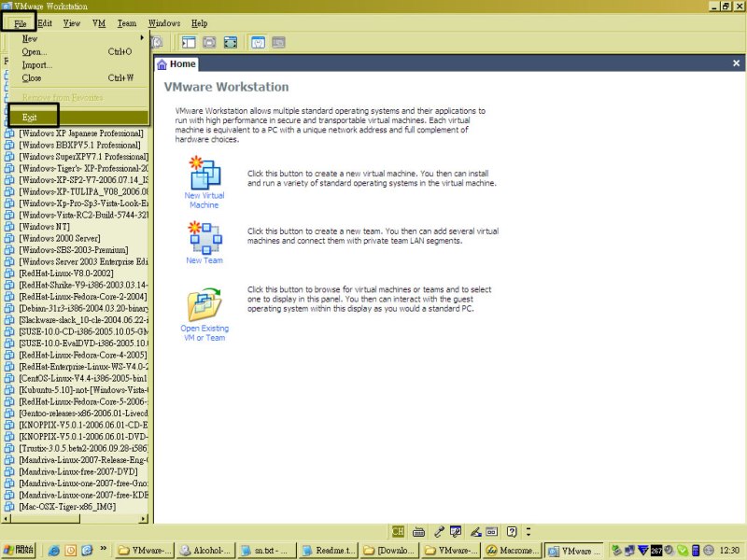Switch to Alcohol taskbar window
Screen dimensions: 747x560
coord(205,551)
